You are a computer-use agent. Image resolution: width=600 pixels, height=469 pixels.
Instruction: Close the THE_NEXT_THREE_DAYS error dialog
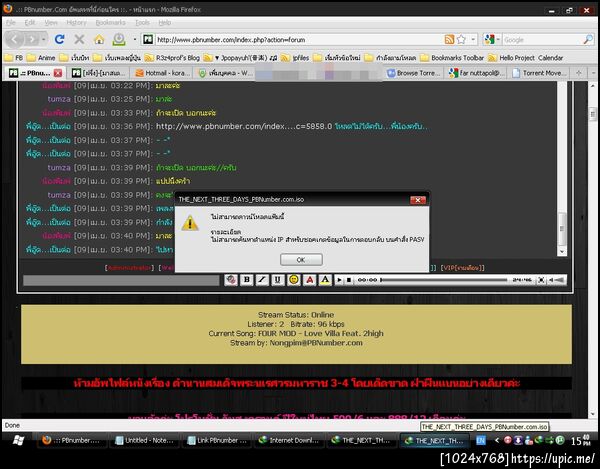[417, 200]
